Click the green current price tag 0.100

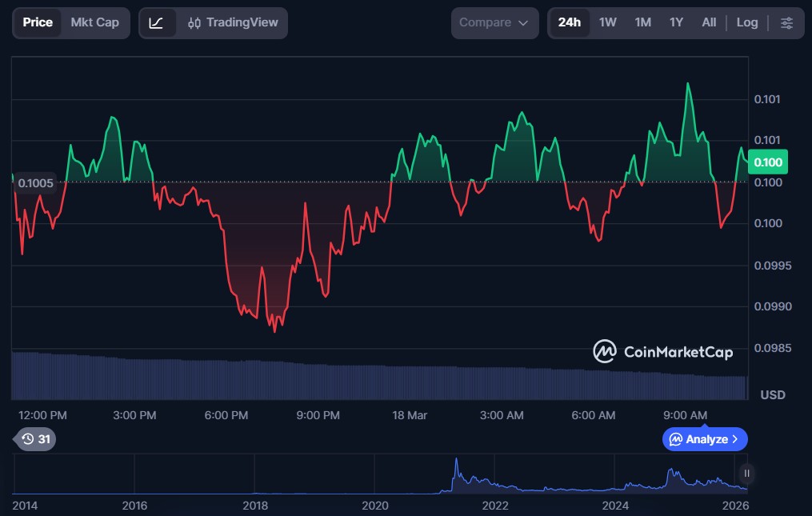[x=768, y=162]
